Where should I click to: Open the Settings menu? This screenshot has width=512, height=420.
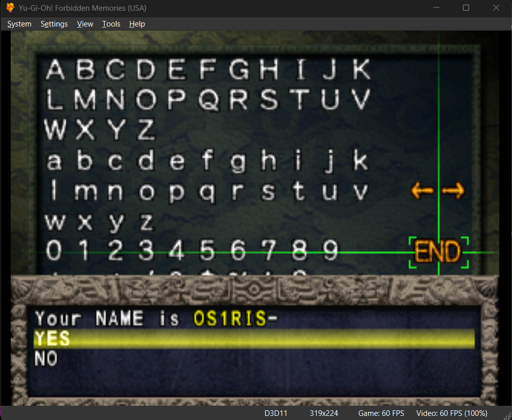tap(54, 24)
